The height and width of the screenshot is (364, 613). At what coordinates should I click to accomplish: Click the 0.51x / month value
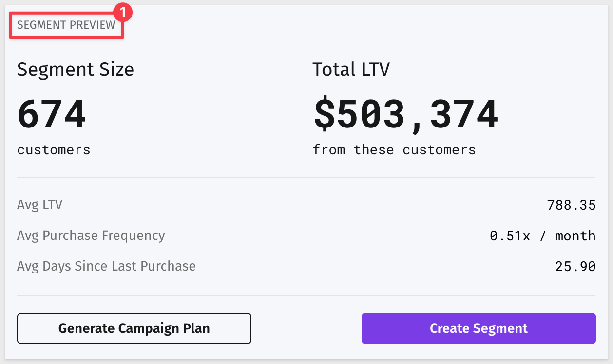point(543,236)
